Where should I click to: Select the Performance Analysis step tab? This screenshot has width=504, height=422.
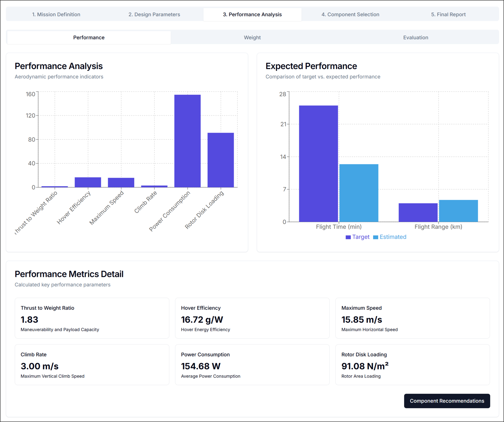(252, 14)
